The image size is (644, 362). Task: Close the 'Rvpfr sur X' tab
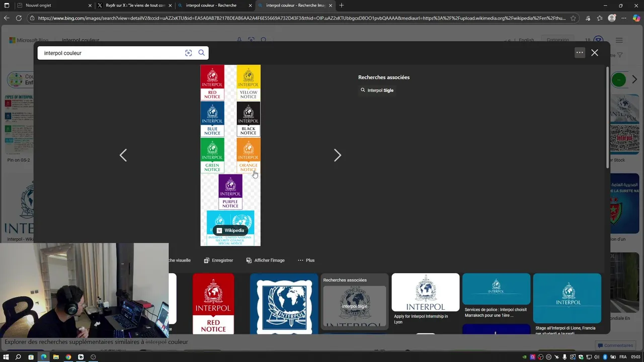tap(170, 6)
